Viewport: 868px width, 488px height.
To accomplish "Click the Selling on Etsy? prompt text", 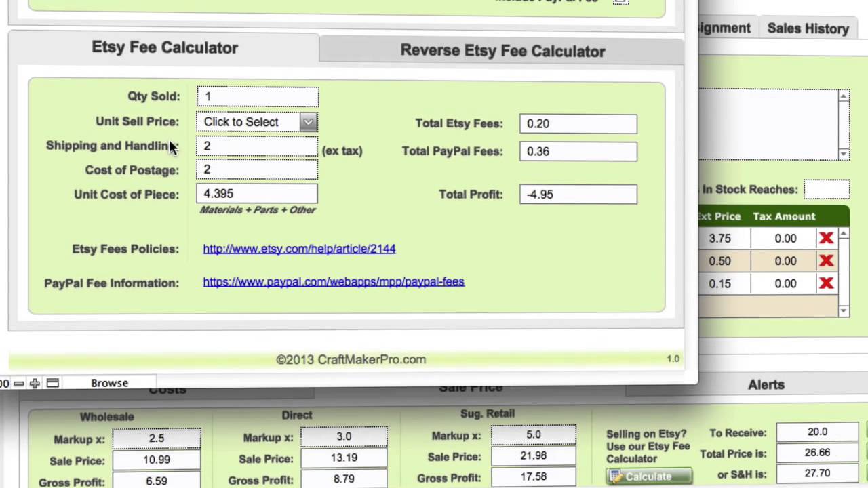I will point(646,434).
